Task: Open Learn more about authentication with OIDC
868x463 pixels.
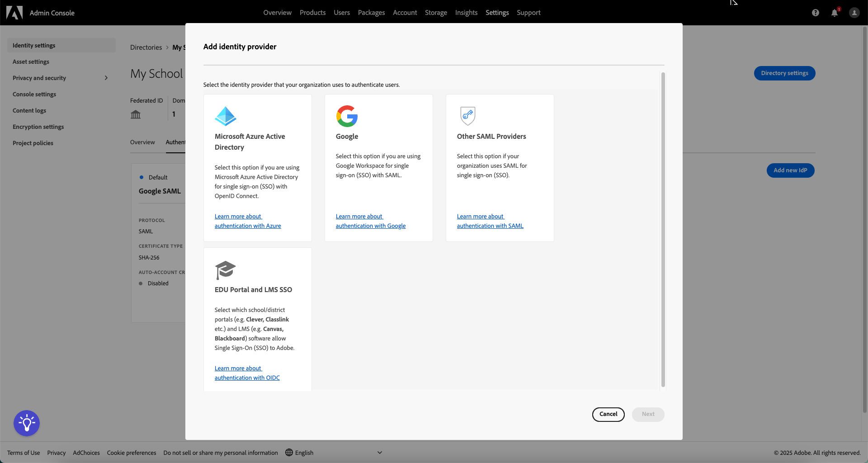Action: [247, 373]
